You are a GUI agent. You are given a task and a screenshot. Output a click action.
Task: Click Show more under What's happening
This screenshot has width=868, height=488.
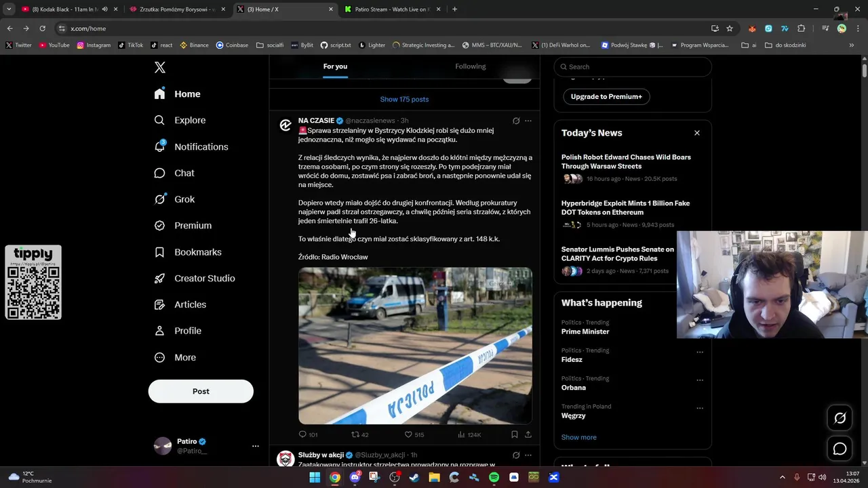tap(579, 437)
